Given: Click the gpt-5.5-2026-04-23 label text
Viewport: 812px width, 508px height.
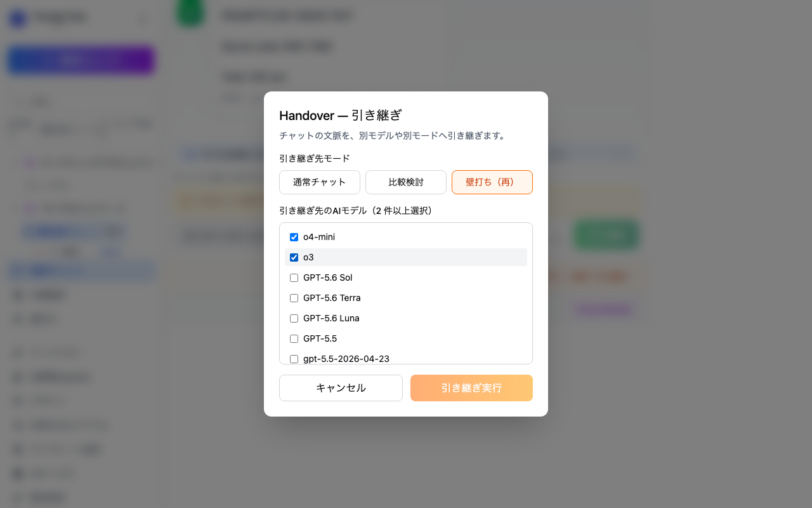Looking at the screenshot, I should [x=346, y=359].
